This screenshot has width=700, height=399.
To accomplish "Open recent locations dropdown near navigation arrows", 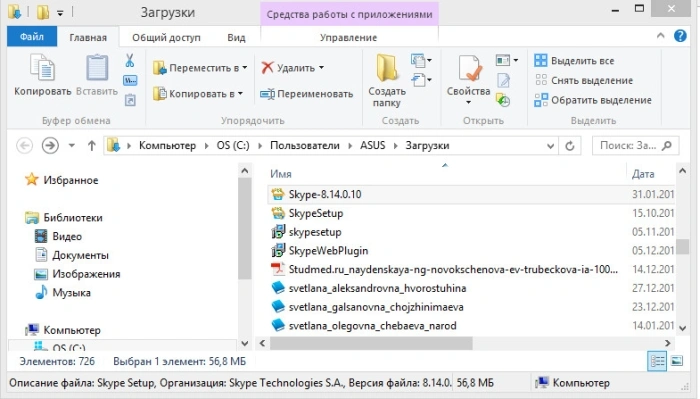I will [71, 145].
